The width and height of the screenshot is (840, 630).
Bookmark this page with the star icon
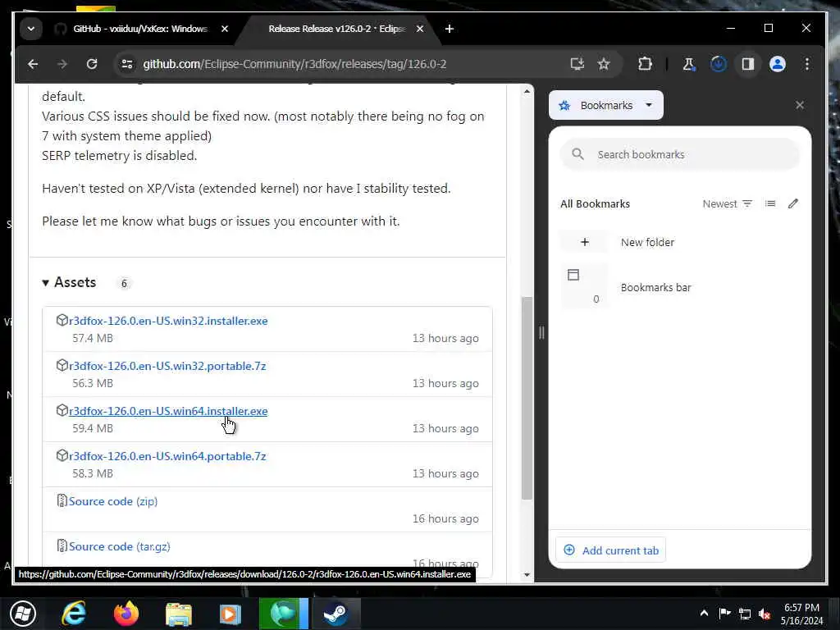[x=604, y=64]
